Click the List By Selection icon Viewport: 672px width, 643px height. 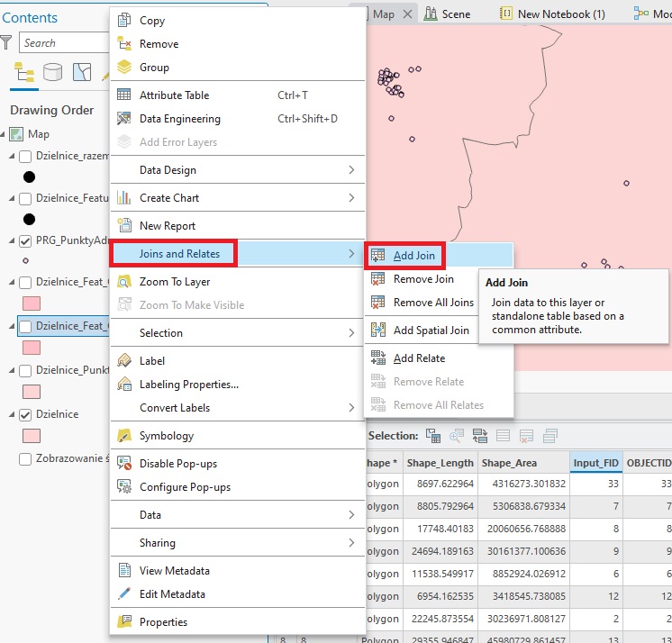tap(82, 72)
